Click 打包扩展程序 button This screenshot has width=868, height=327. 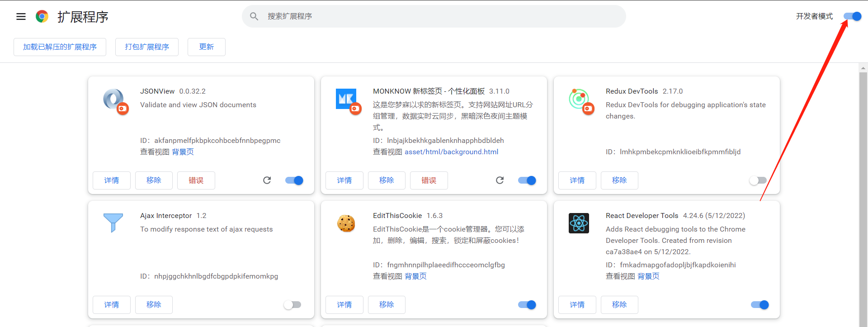pos(147,47)
